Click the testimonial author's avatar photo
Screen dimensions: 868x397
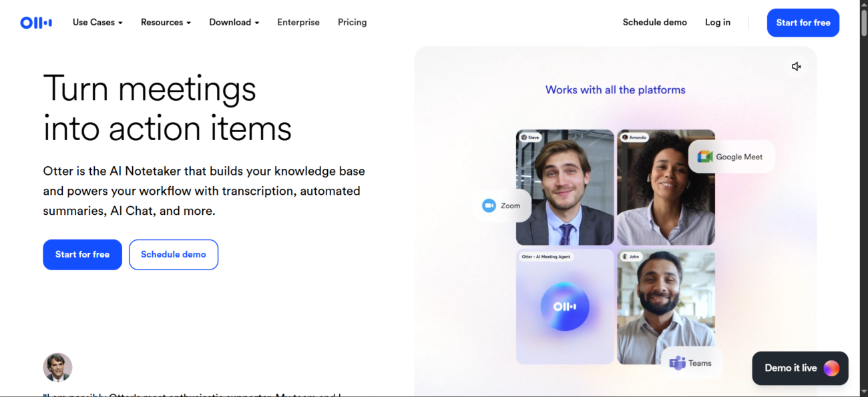(x=57, y=368)
